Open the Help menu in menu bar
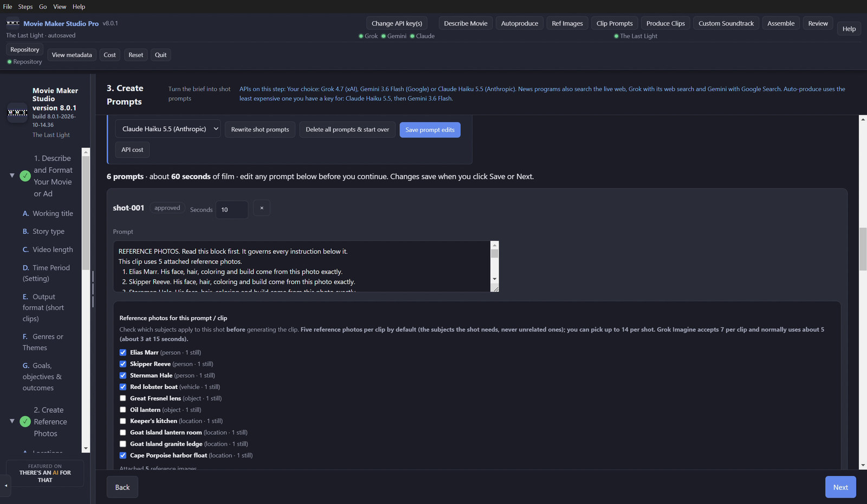The image size is (867, 504). [x=79, y=7]
